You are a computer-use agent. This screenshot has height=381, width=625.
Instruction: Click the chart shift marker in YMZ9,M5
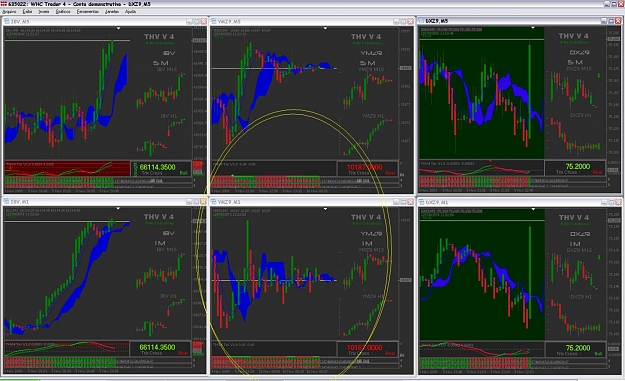point(325,28)
